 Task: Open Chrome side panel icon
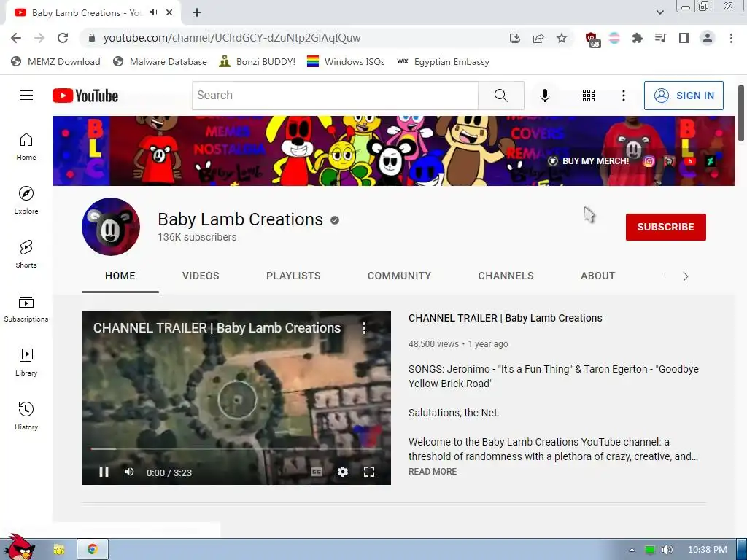(x=684, y=38)
